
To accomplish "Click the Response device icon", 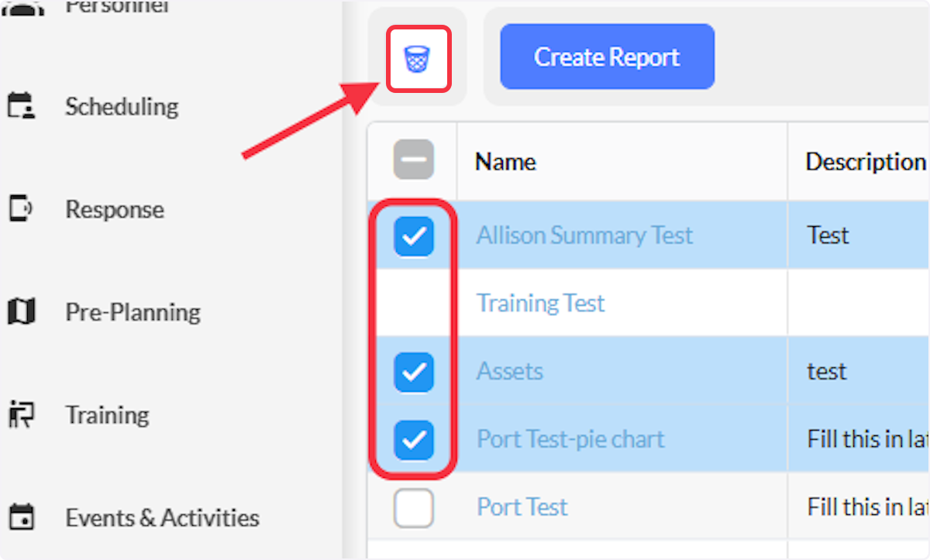I will coord(21,209).
